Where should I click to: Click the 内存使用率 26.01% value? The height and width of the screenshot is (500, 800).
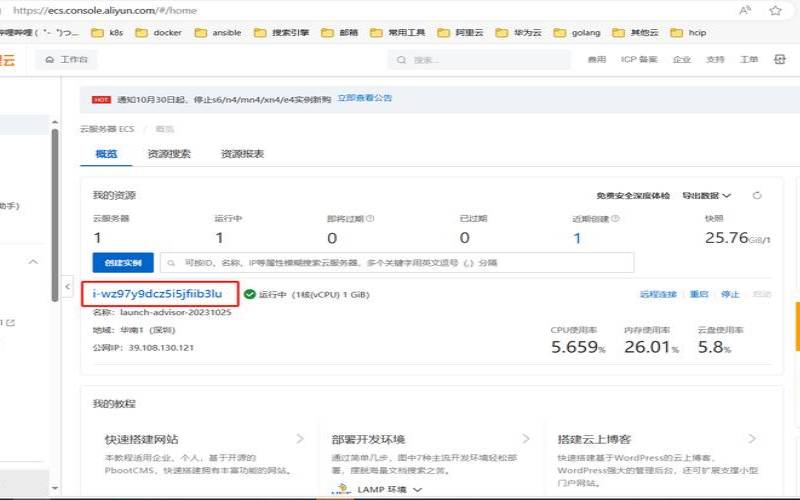(652, 347)
